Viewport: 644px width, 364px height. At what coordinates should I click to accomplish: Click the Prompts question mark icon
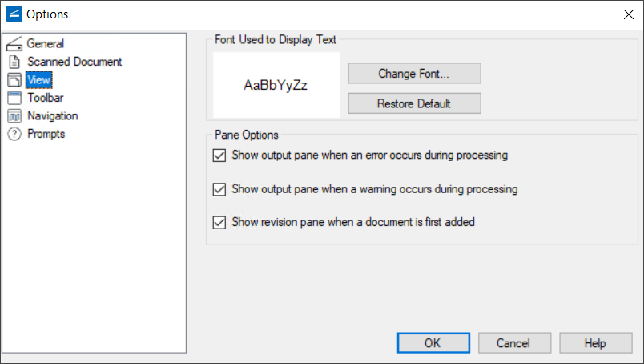click(14, 134)
